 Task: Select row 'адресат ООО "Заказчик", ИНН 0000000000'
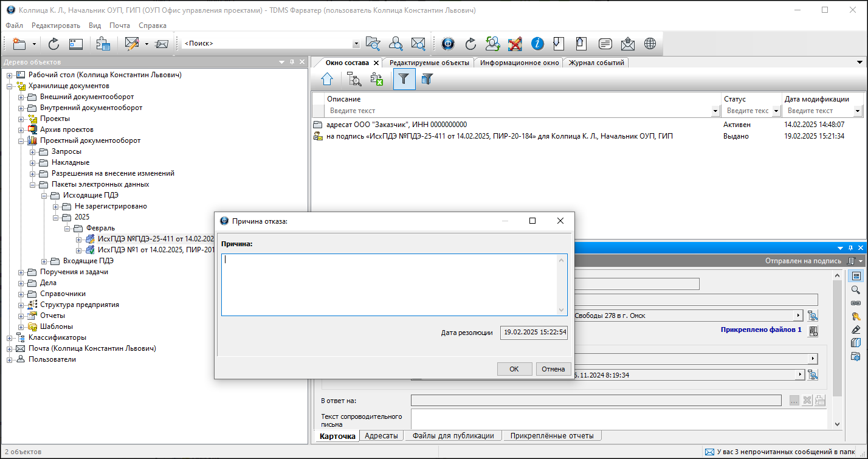[x=396, y=125]
